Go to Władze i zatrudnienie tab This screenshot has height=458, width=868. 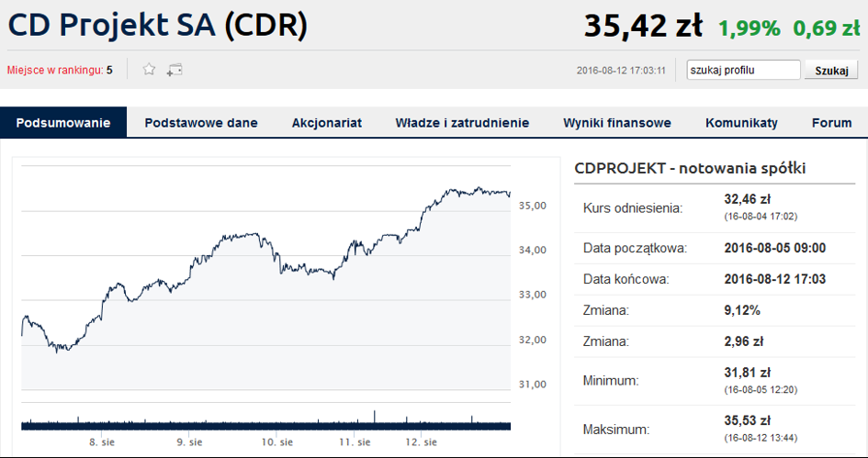[462, 122]
